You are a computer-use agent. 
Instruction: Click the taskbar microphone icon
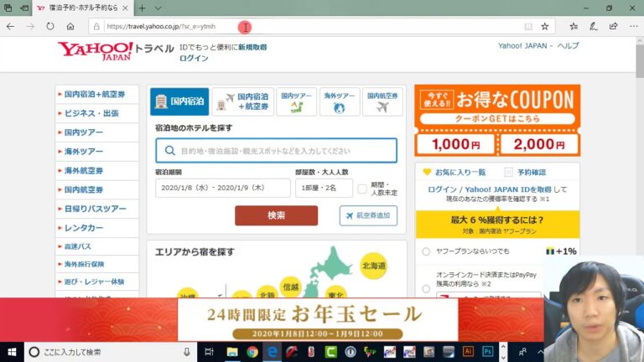186,352
